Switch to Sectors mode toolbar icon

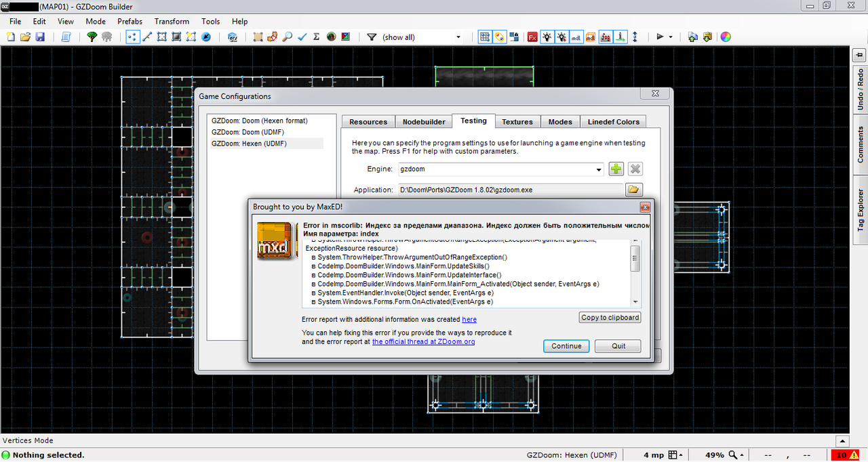pyautogui.click(x=163, y=37)
